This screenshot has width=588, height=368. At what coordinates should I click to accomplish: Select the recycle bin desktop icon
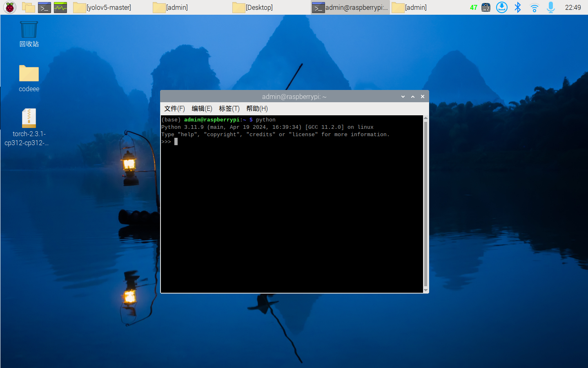(x=29, y=34)
